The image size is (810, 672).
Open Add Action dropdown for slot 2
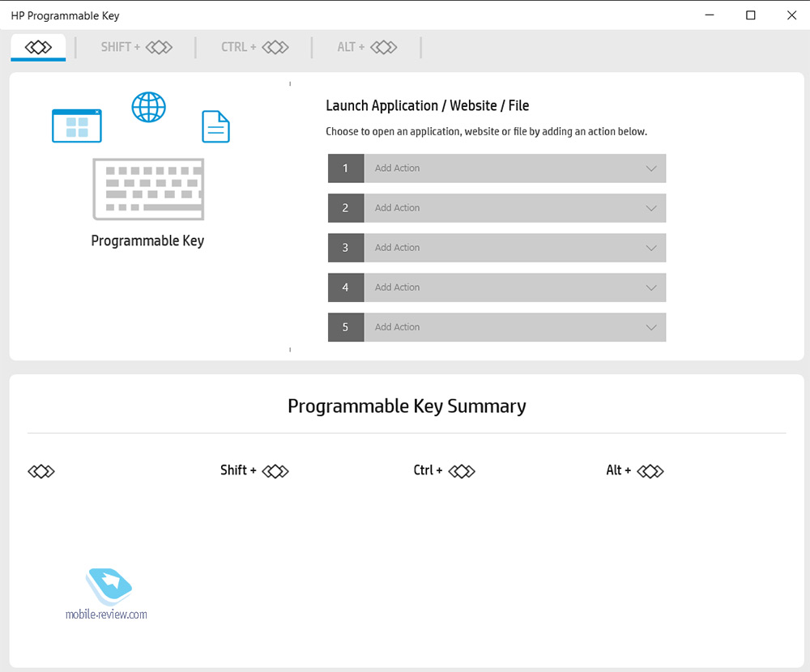tap(497, 208)
